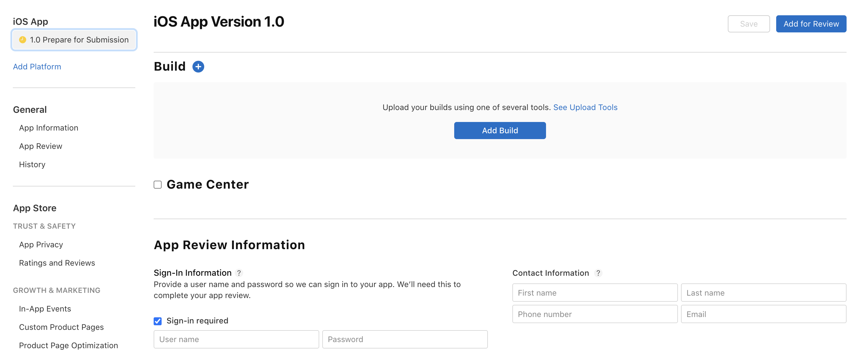
Task: Focus the First name field
Action: point(595,293)
